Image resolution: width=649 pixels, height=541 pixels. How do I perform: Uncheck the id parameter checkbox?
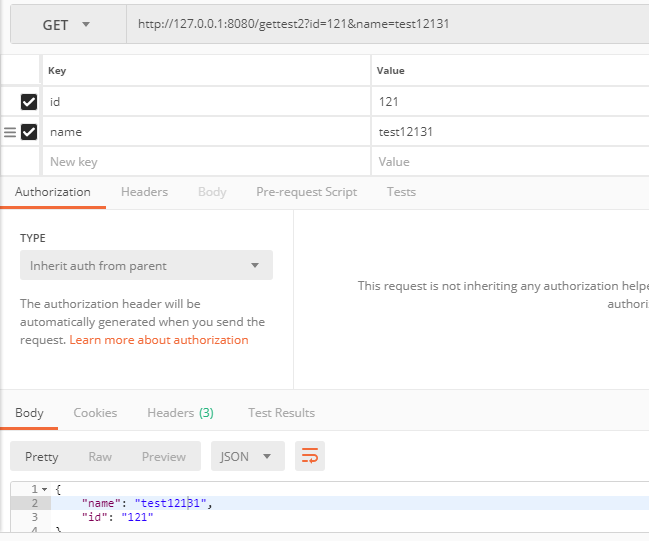click(29, 102)
